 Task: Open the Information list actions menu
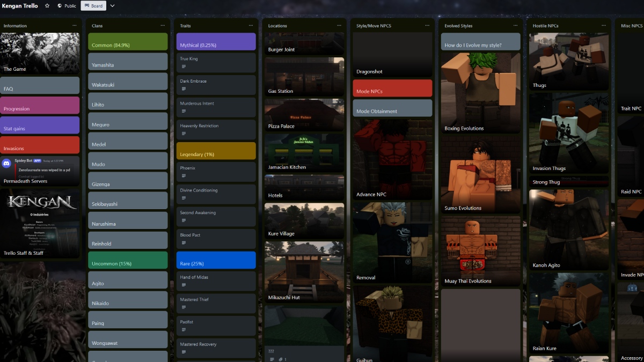pyautogui.click(x=75, y=26)
